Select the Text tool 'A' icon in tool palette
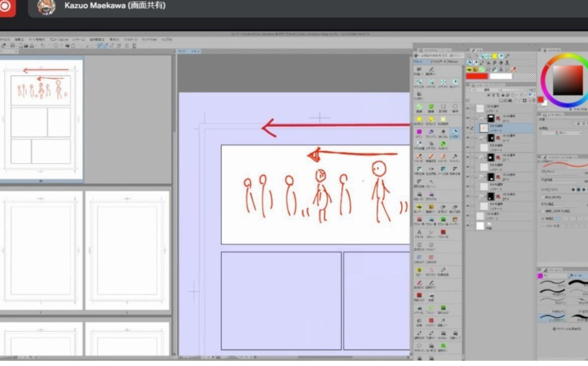Viewport: 588px width, 366px height. pos(419,232)
